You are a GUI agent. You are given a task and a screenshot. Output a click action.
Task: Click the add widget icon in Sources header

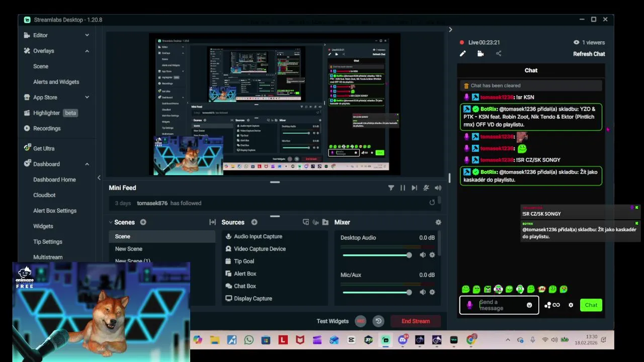pyautogui.click(x=305, y=222)
